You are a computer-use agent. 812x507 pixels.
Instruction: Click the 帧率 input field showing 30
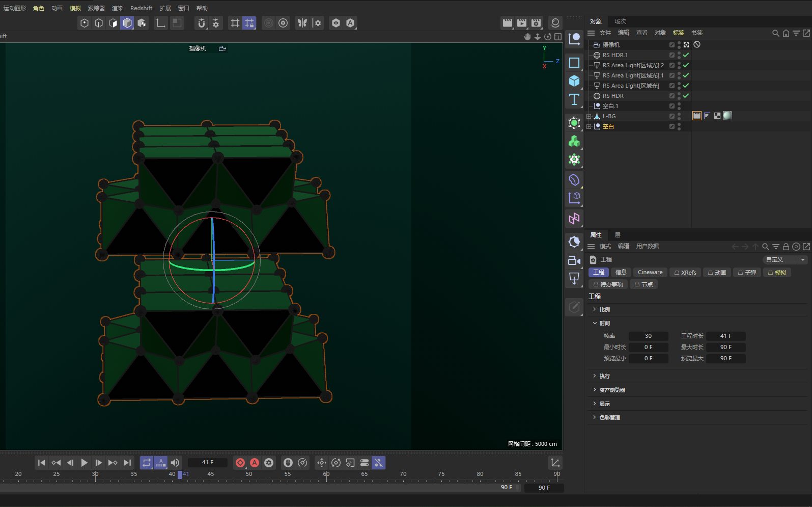648,336
